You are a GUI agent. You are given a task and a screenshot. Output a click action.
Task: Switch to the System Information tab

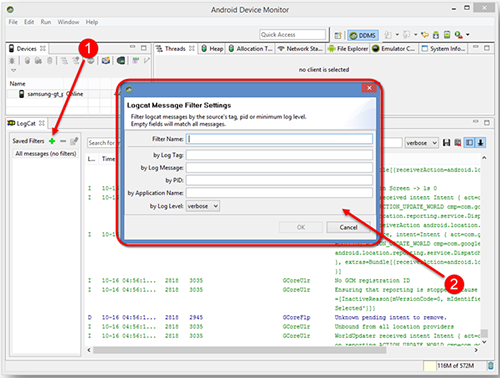443,49
